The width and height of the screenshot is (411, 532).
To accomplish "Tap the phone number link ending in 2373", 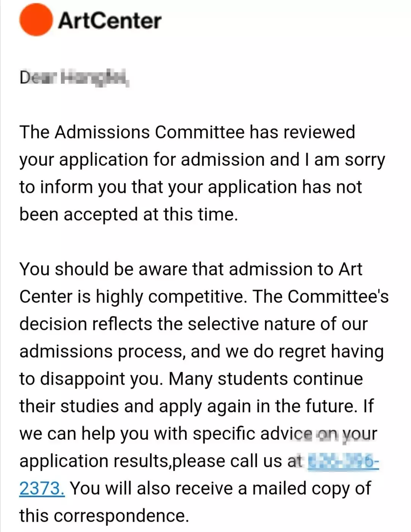I will (x=42, y=488).
